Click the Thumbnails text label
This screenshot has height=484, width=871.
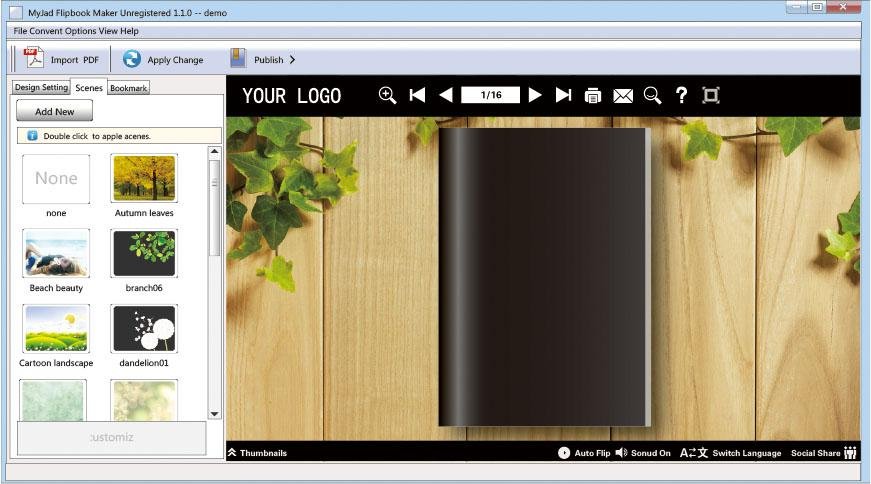coord(263,453)
